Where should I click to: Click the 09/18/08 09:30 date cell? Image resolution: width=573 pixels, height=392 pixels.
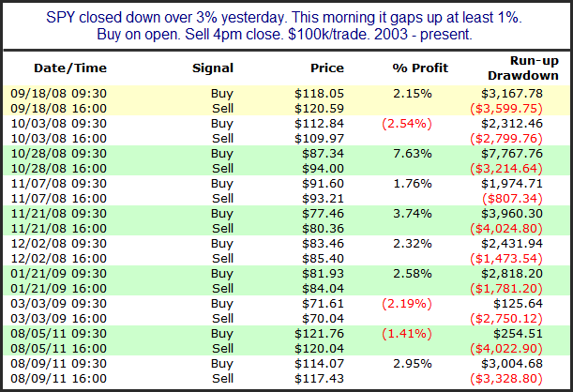60,93
